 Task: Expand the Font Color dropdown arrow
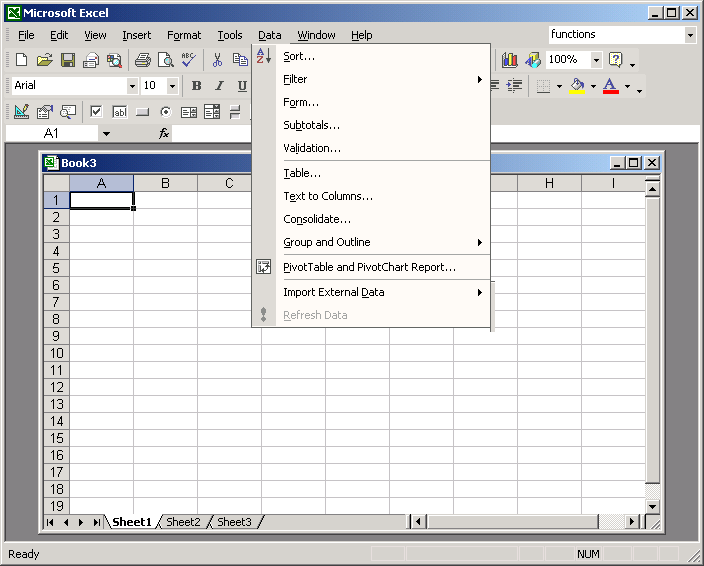628,86
